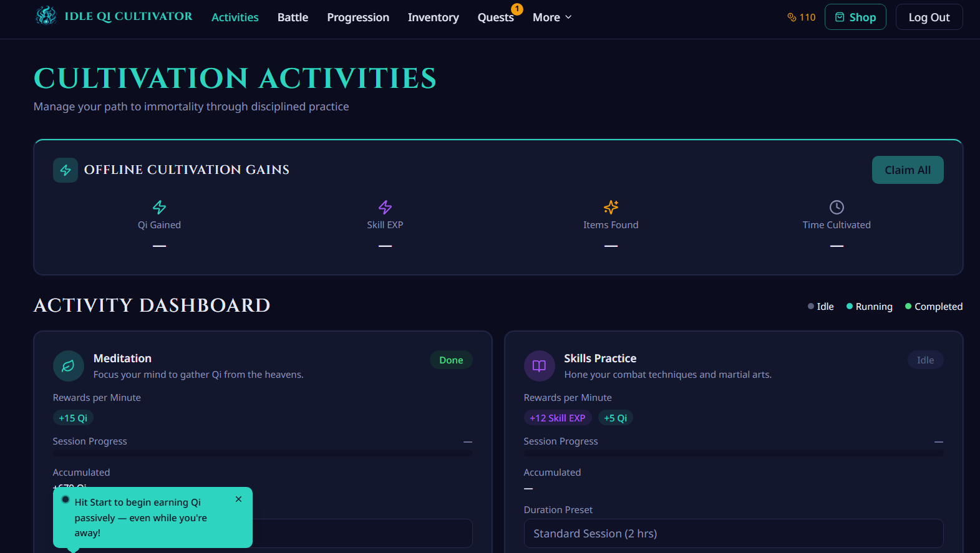Click the Log Out button

pos(929,17)
